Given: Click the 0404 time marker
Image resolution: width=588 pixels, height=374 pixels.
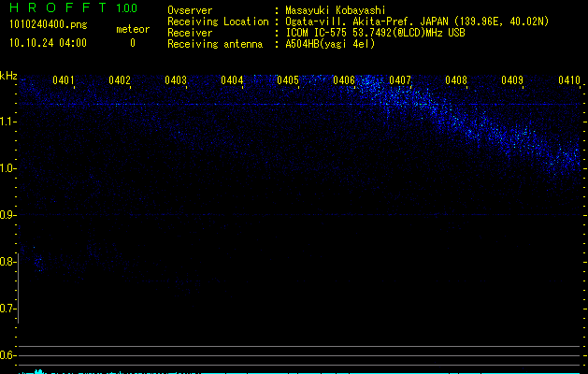Looking at the screenshot, I should pos(232,80).
